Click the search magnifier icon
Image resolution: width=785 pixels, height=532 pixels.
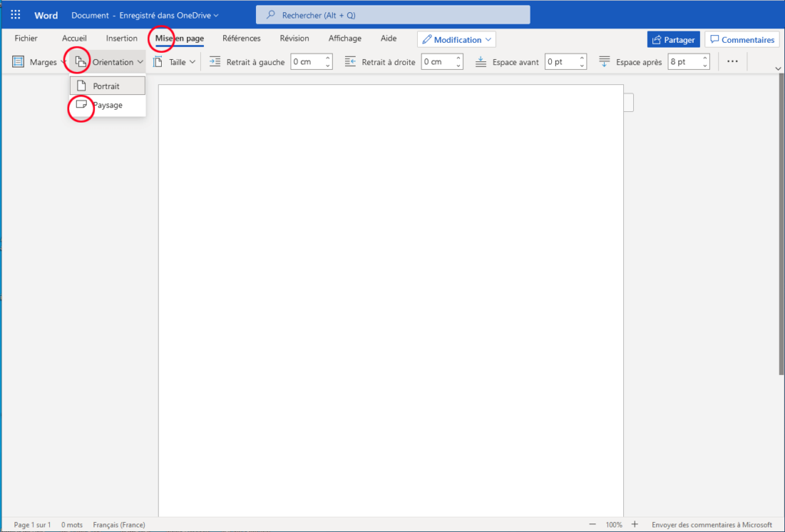[271, 15]
